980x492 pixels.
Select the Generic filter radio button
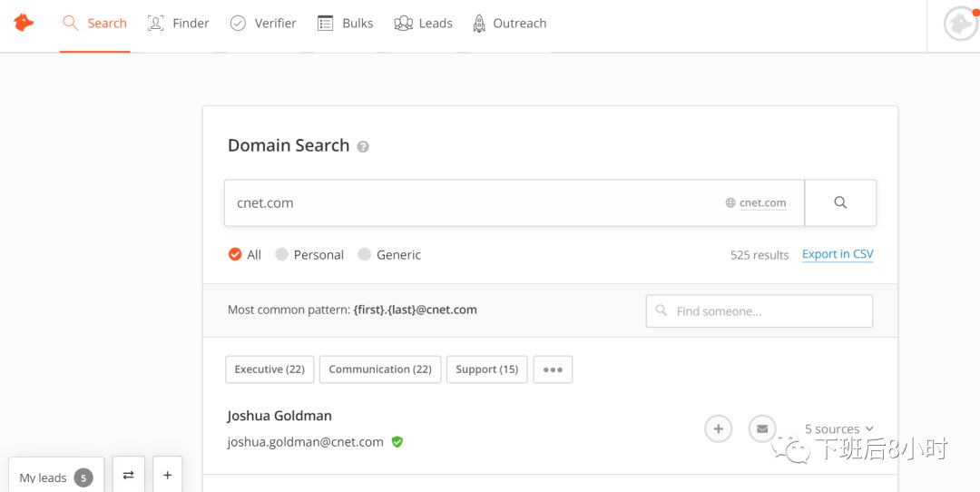365,255
